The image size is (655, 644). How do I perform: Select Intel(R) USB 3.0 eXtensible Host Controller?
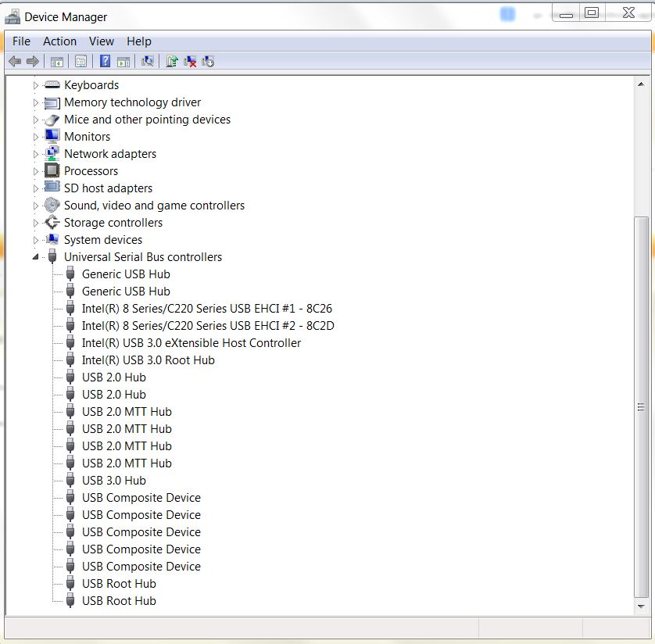pyautogui.click(x=191, y=343)
